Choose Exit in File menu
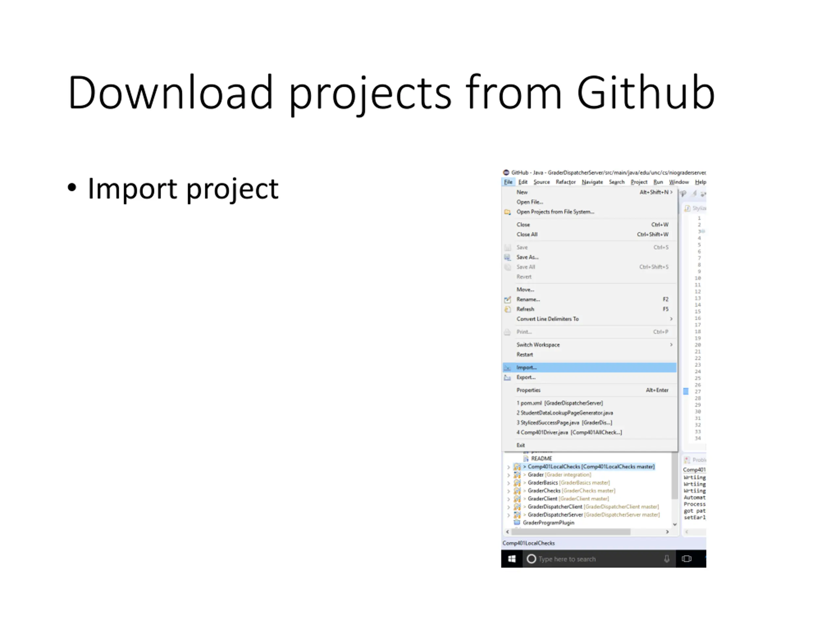This screenshot has height=630, width=840. click(590, 445)
